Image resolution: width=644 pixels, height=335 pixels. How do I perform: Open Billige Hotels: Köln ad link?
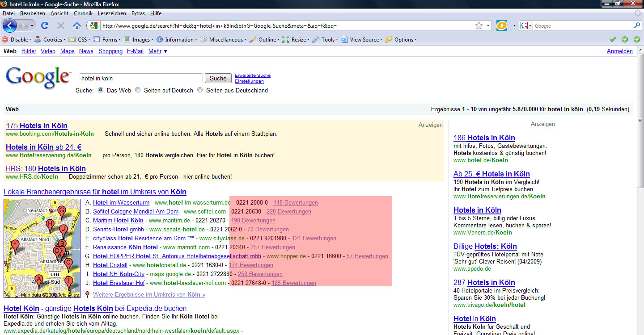[485, 246]
